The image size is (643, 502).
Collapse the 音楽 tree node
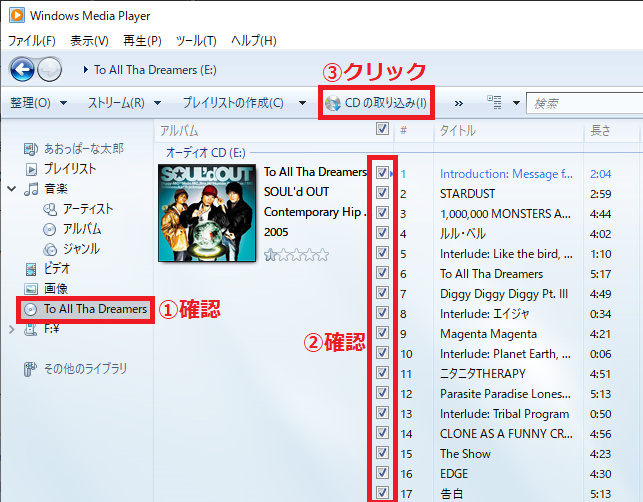coord(12,189)
